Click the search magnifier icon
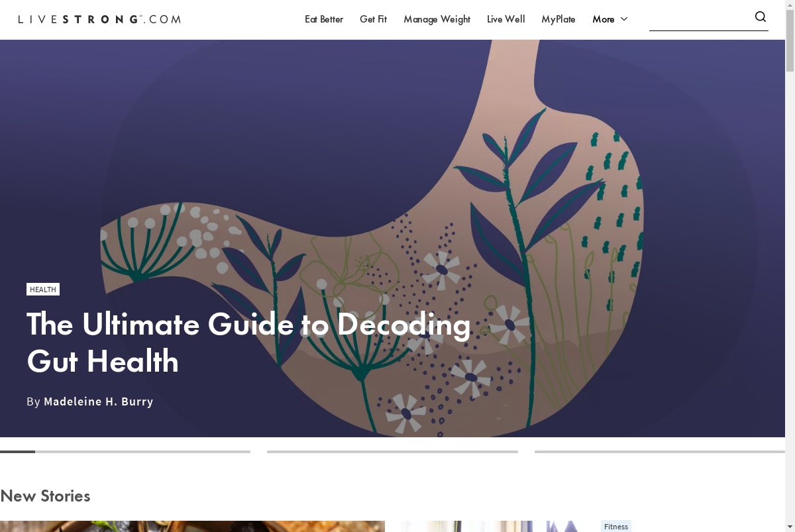This screenshot has height=532, width=795. click(x=761, y=17)
